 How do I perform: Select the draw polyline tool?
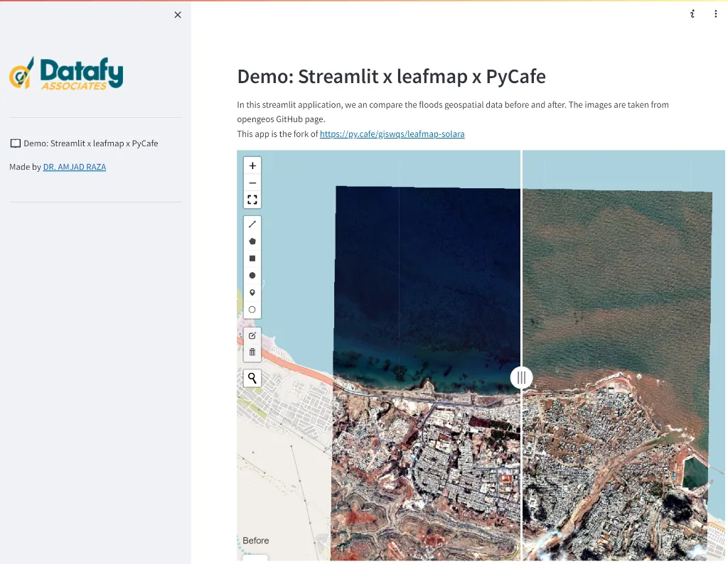click(252, 224)
